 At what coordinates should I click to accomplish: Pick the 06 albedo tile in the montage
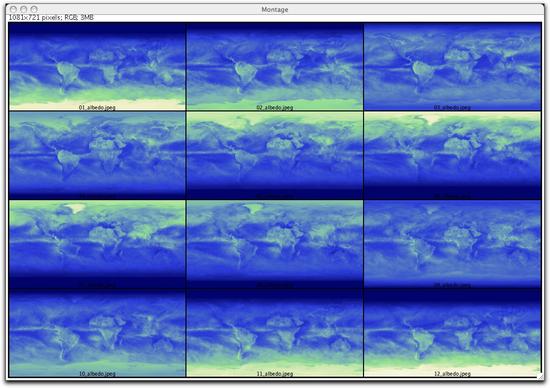point(452,155)
